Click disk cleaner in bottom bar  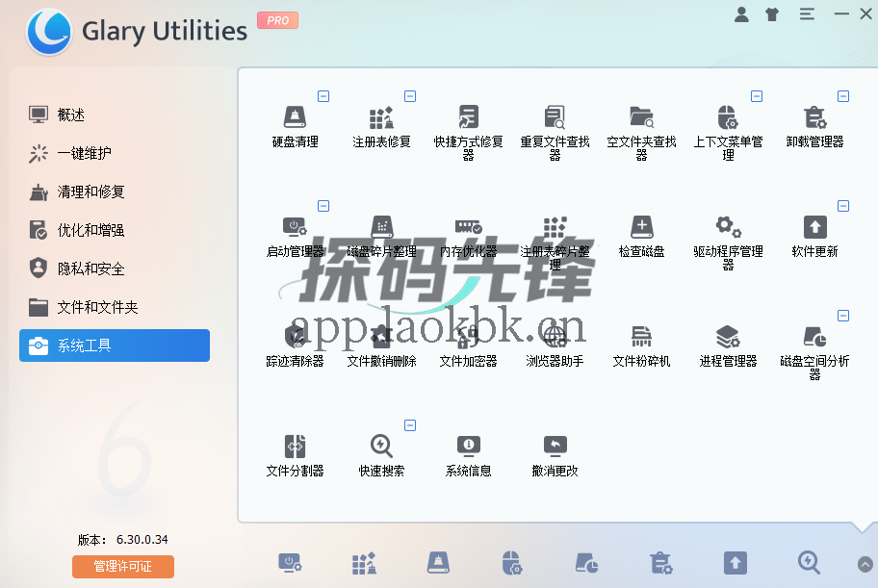(438, 563)
